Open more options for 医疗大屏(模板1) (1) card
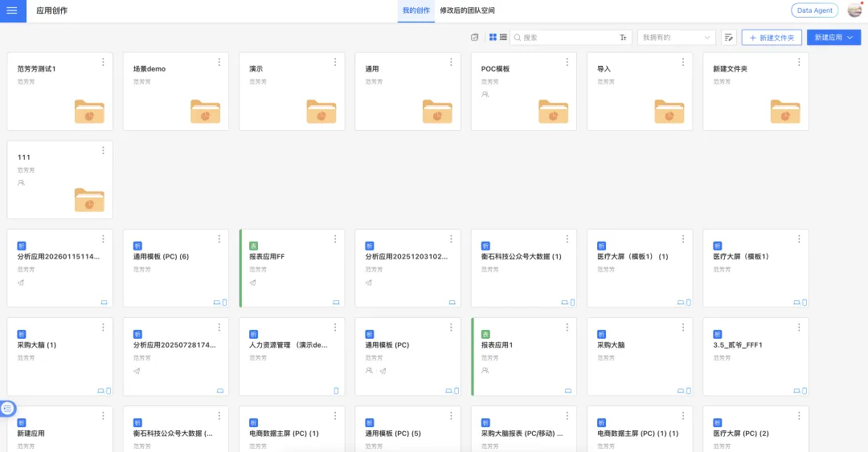868x452 pixels. (x=683, y=239)
